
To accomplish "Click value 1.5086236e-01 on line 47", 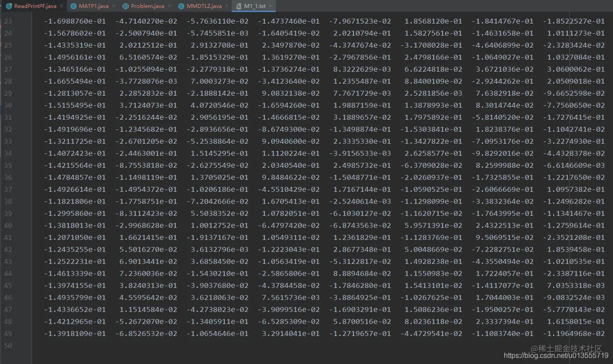I will 433,310.
